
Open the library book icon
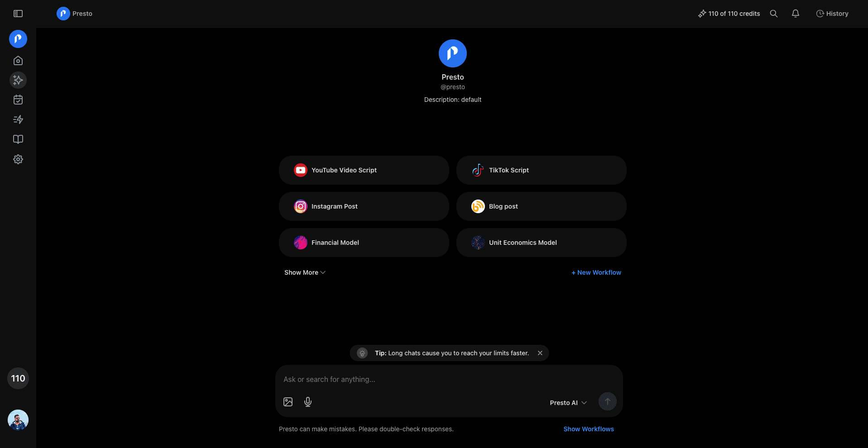(x=18, y=139)
